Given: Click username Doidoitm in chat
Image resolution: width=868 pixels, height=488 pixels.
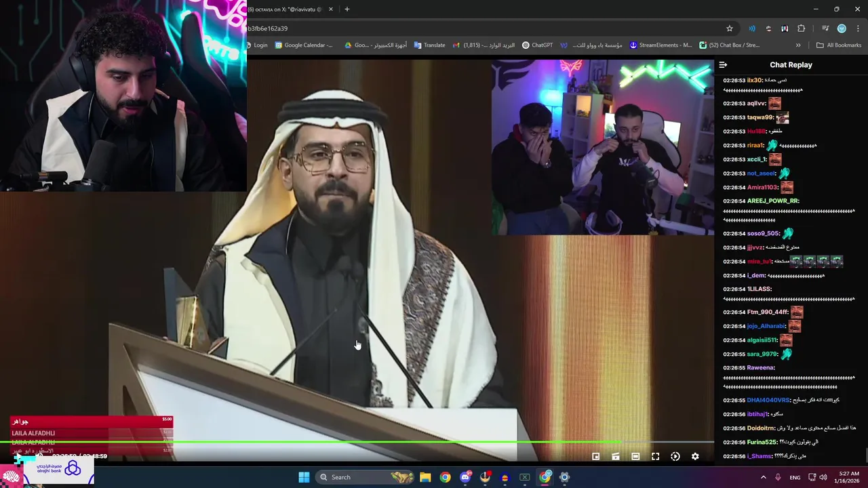Looking at the screenshot, I should [x=762, y=428].
